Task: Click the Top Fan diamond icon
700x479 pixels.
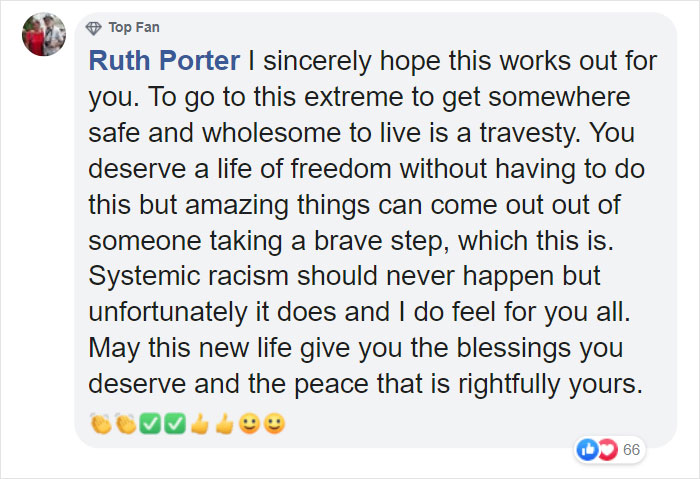Action: 94,28
